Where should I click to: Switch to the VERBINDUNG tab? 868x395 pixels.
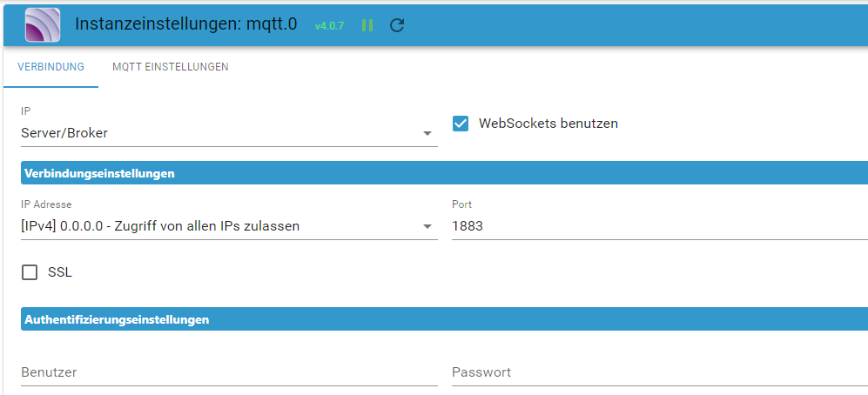pyautogui.click(x=50, y=67)
